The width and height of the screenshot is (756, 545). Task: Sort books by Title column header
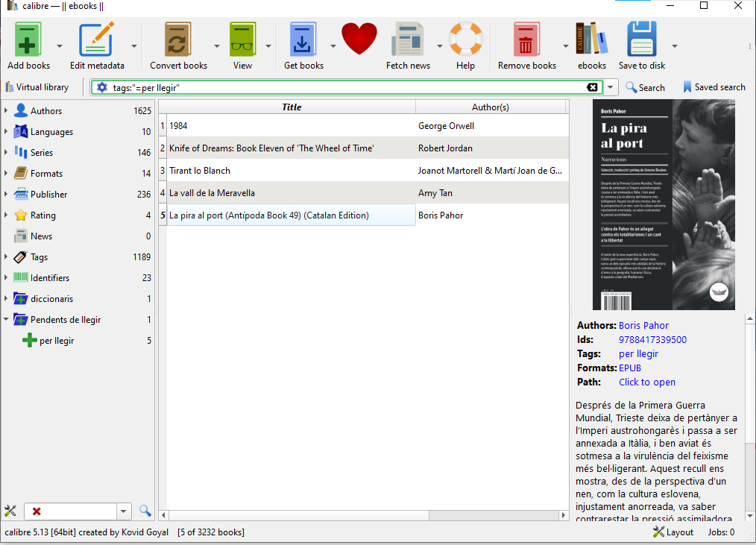tap(292, 107)
